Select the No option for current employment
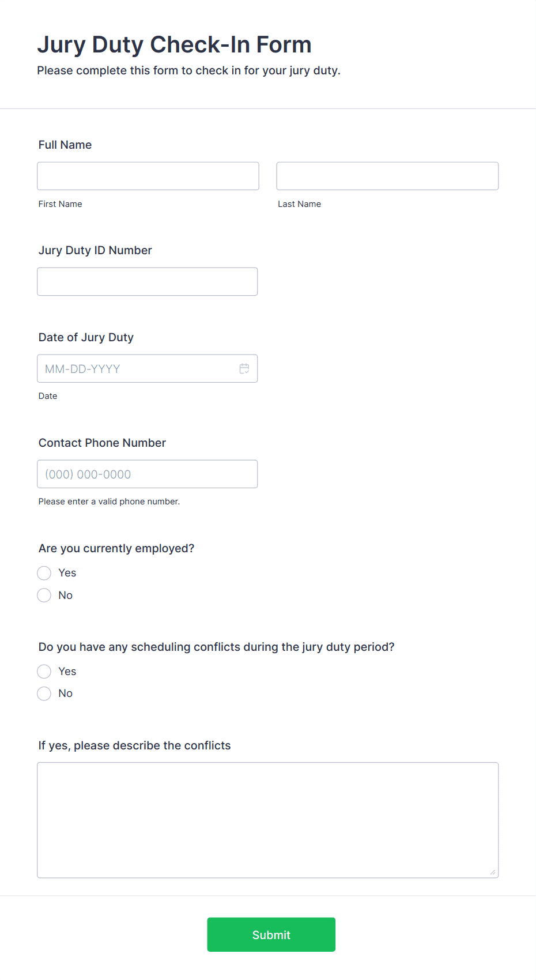Screen dimensions: 536x980 tap(44, 595)
